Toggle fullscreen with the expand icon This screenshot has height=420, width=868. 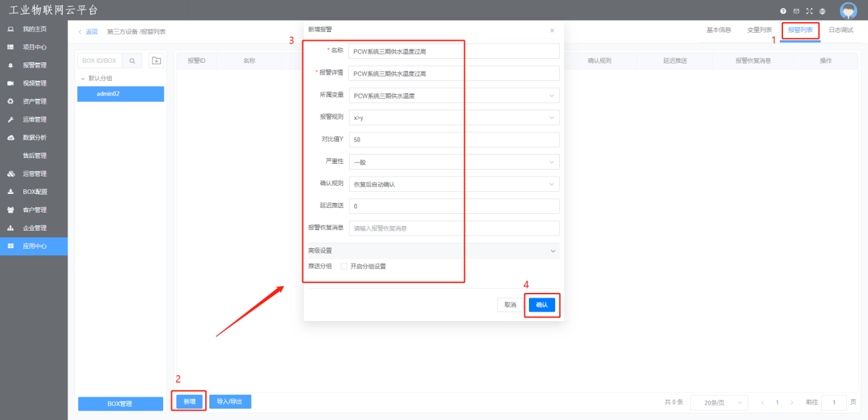[809, 11]
